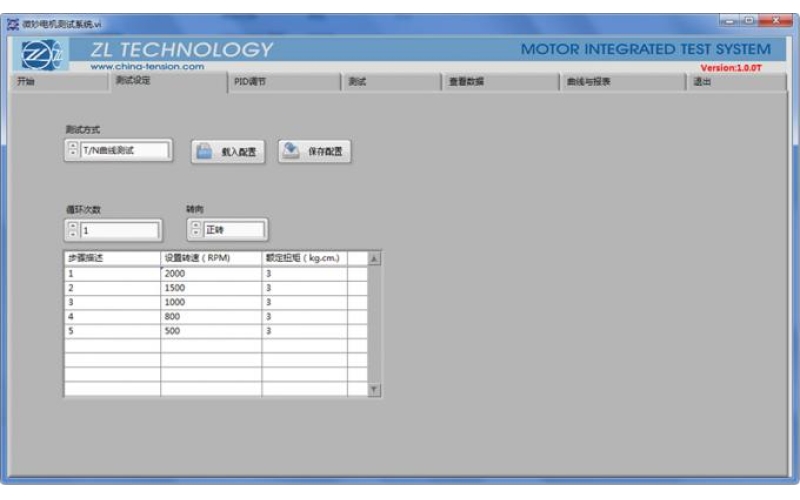Click torque cell in the 800 row
This screenshot has width=800, height=500.
point(305,316)
